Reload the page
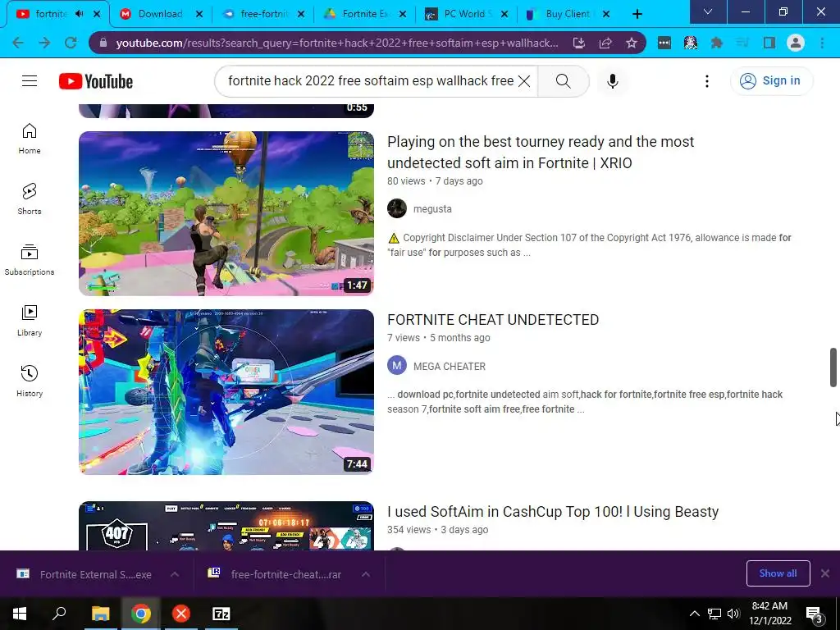Image resolution: width=840 pixels, height=630 pixels. click(x=71, y=43)
